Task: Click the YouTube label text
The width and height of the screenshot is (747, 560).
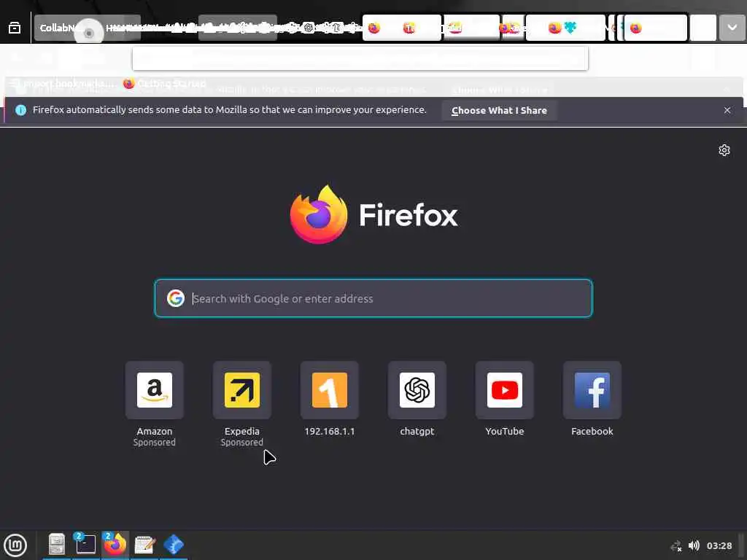Action: point(505,431)
